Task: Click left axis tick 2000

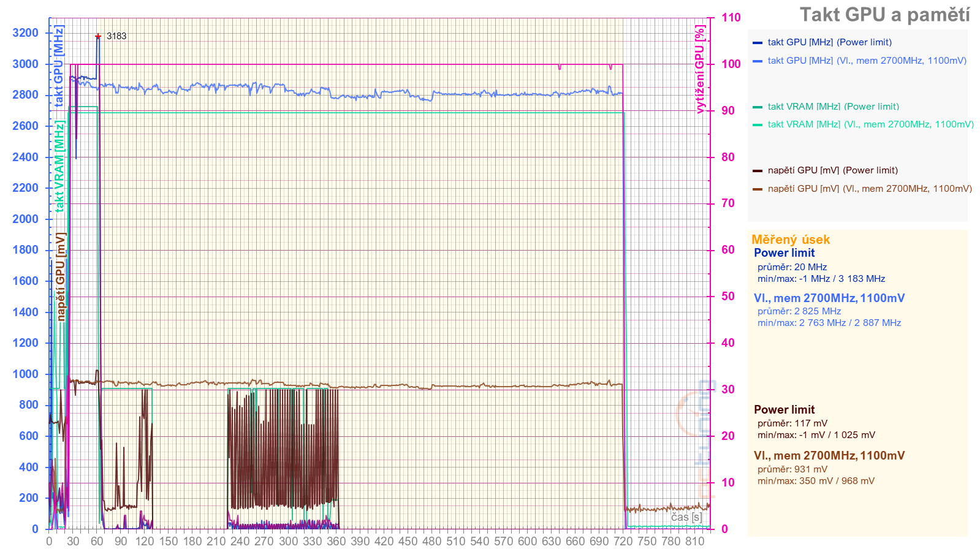Action: click(x=25, y=219)
